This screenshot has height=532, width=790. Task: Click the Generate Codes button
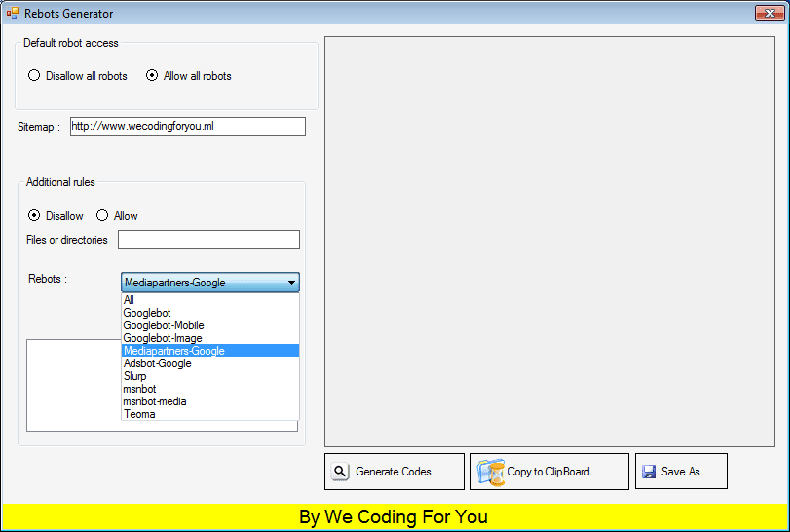coord(395,472)
